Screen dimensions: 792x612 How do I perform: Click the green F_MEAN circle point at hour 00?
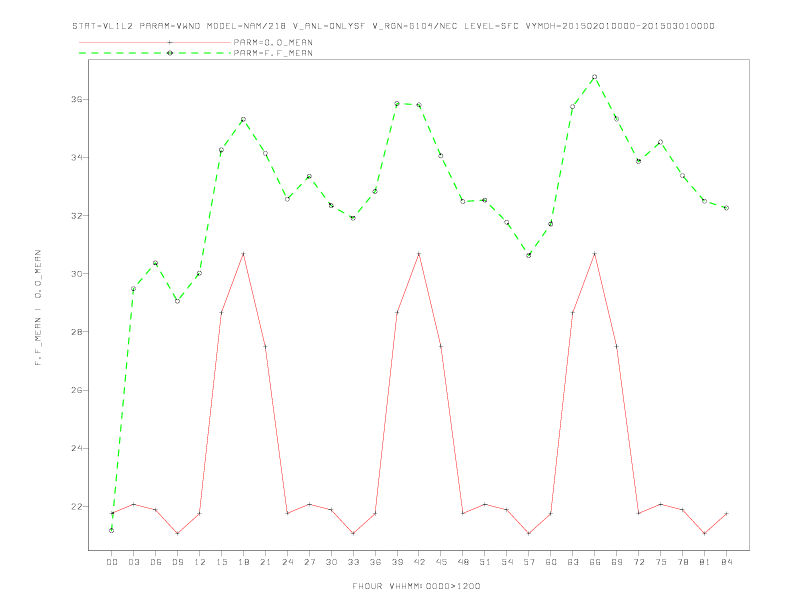112,530
